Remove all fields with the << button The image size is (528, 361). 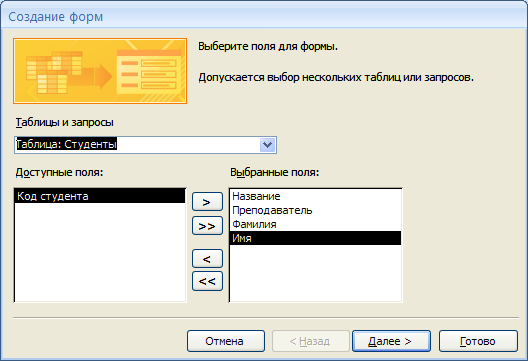click(207, 281)
